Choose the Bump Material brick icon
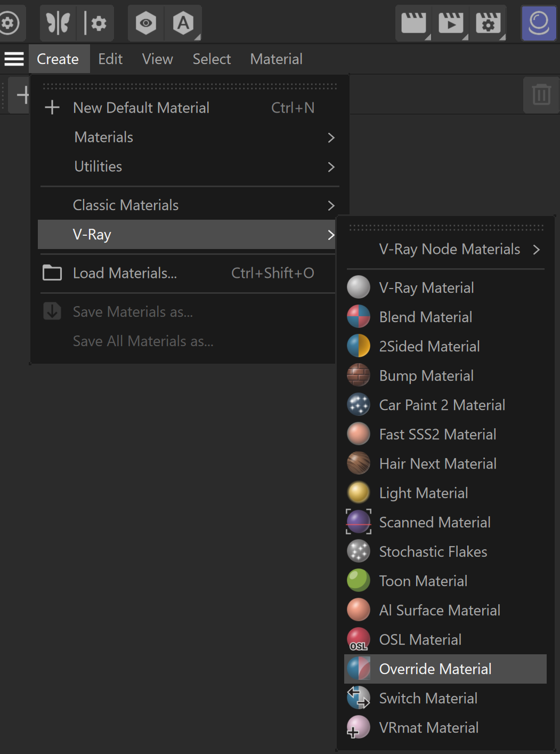Viewport: 560px width, 754px height. click(x=359, y=375)
